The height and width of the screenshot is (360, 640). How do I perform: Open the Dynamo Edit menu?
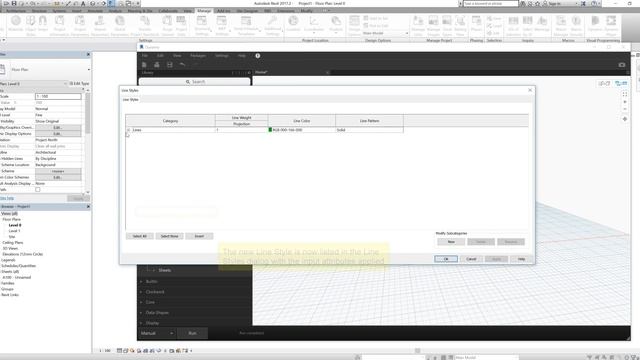click(x=160, y=56)
